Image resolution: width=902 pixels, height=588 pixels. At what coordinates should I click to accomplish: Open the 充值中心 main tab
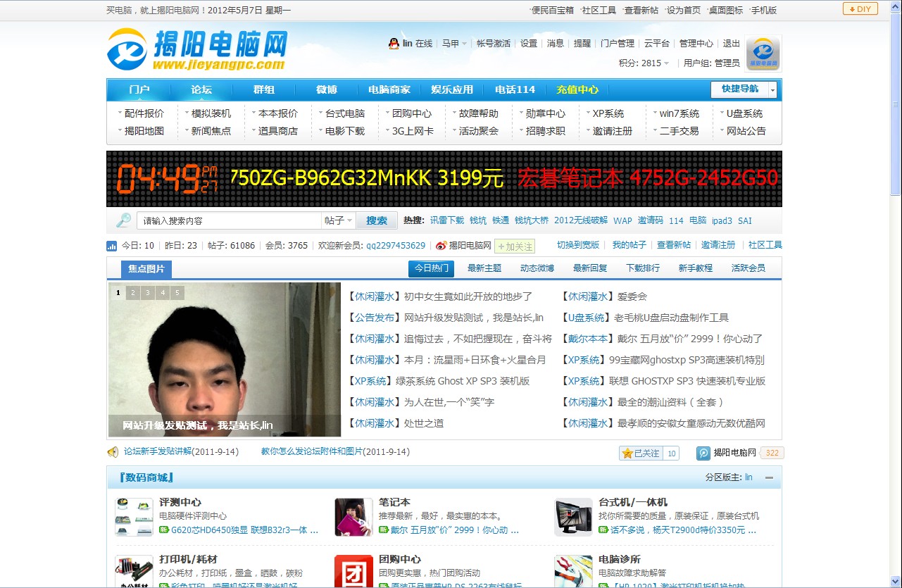click(x=577, y=90)
